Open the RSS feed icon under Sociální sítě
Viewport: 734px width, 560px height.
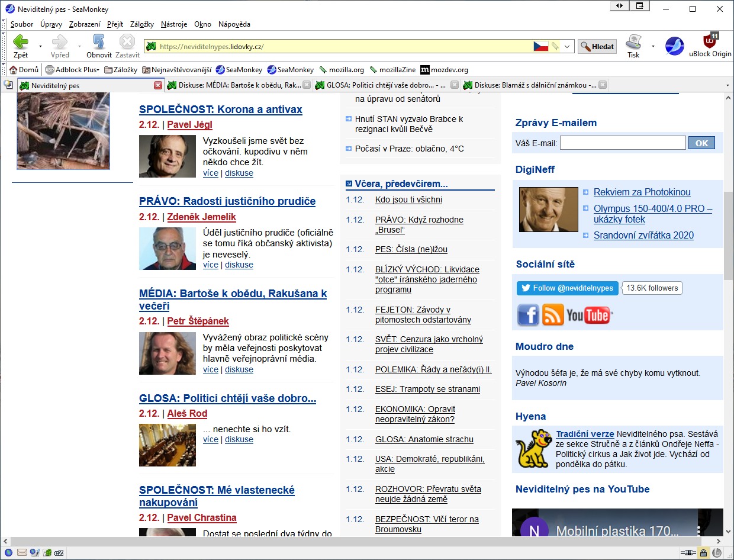click(553, 315)
